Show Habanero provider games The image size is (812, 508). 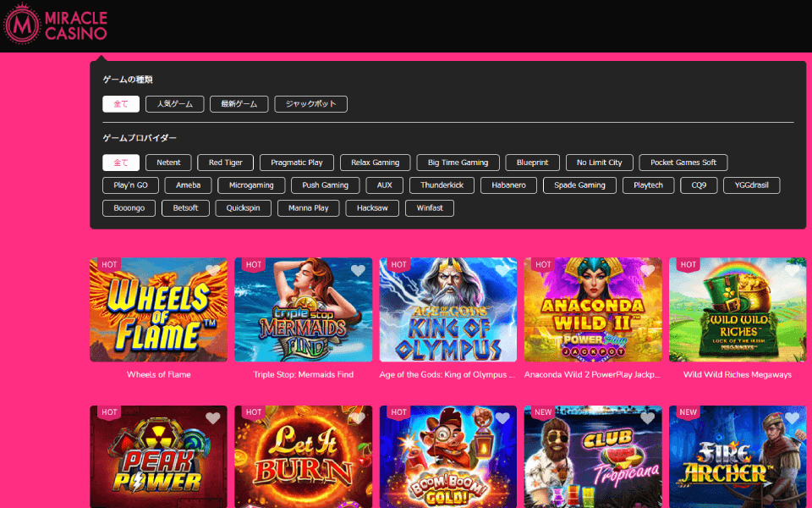[x=508, y=185]
